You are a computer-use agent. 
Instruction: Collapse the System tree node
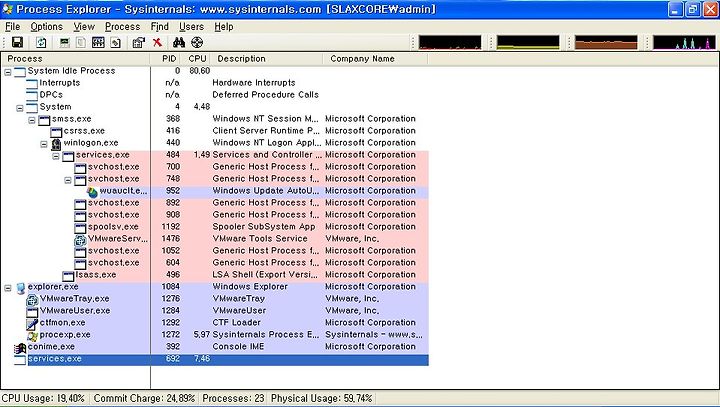point(20,108)
